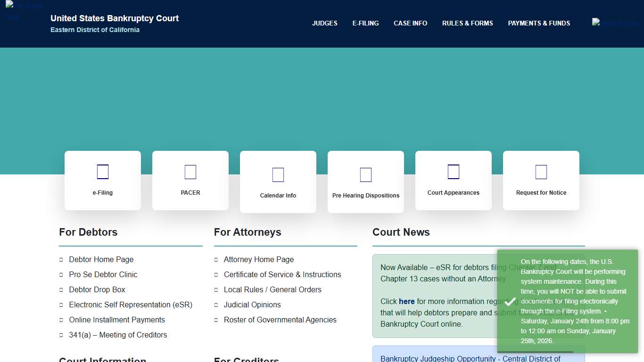
Task: Open the JUDGES menu item
Action: [324, 23]
